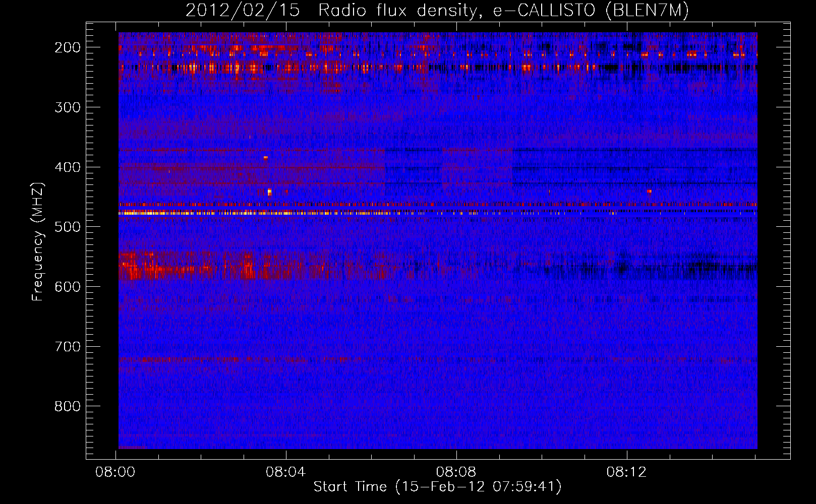
Task: Click the frequency tick label 600
Action: pyautogui.click(x=68, y=287)
